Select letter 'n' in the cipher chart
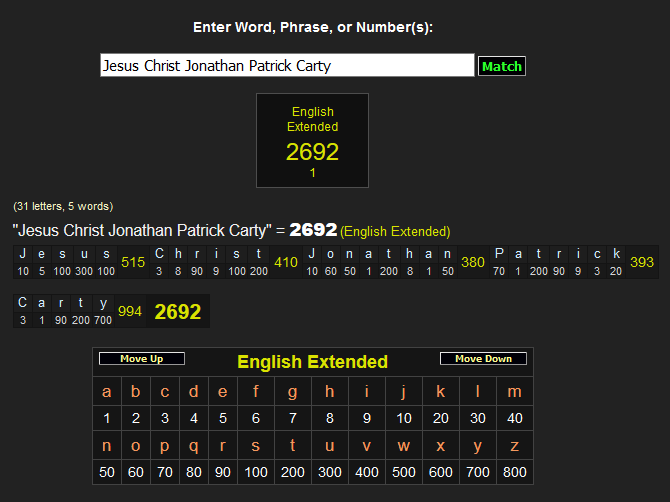The width and height of the screenshot is (670, 502). tap(107, 444)
